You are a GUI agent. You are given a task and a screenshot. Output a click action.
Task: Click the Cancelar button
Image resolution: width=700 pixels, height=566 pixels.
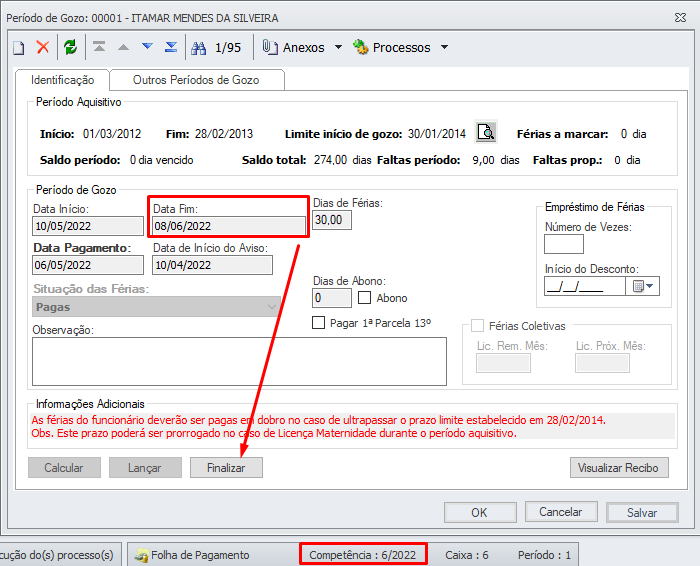(561, 512)
